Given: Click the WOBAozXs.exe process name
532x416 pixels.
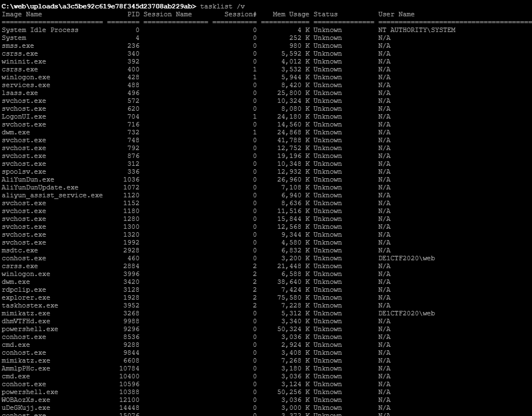Looking at the screenshot, I should click(26, 400).
